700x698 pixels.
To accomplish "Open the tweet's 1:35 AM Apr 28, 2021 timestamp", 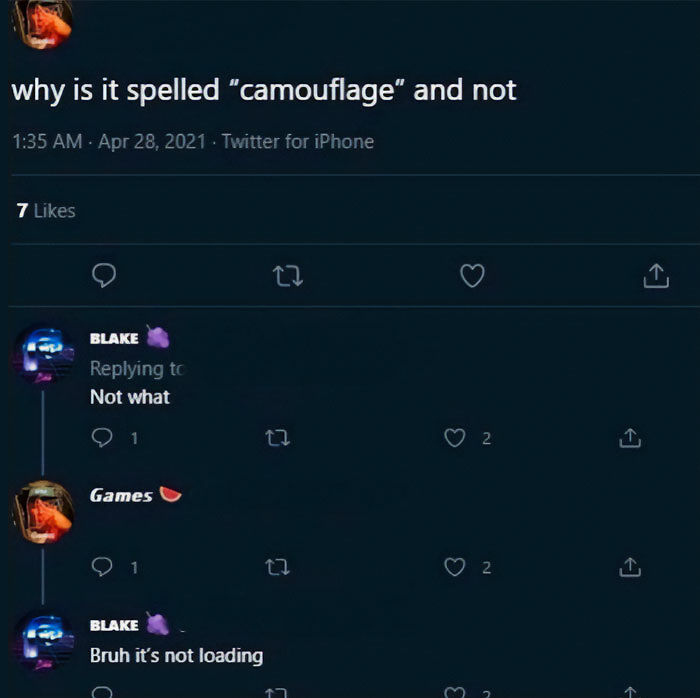I will pos(109,141).
